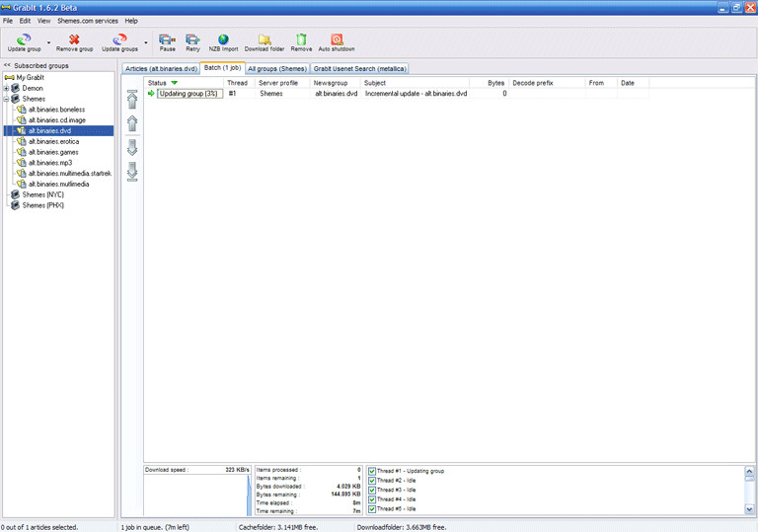Toggle the Thread #3 Idle checkbox

pyautogui.click(x=372, y=490)
